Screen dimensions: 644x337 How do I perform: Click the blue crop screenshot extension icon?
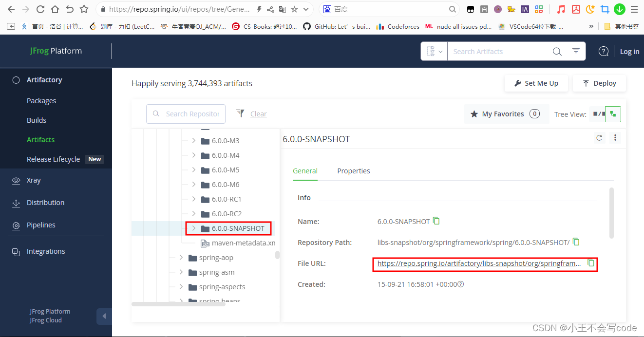(605, 9)
